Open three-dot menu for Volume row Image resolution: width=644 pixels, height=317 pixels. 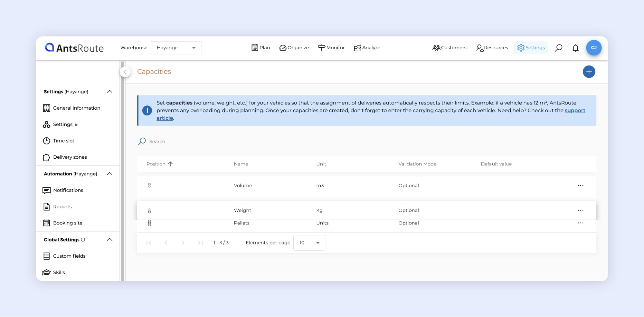(580, 186)
